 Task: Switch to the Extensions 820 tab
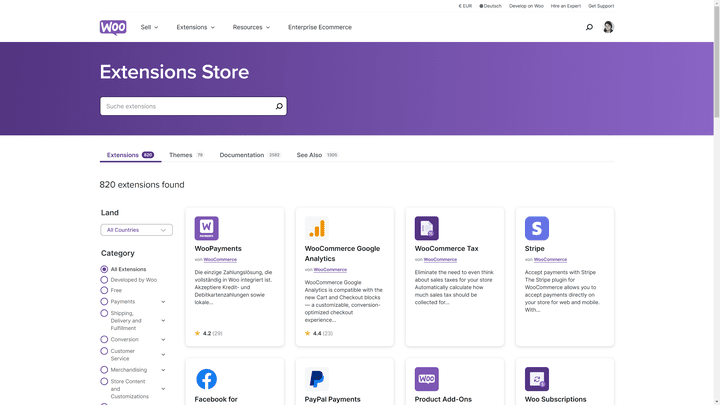[130, 155]
